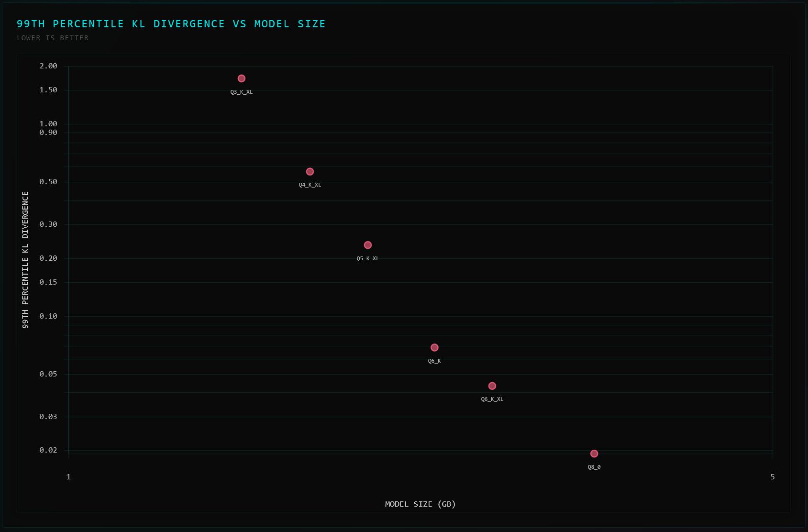The image size is (808, 532).
Task: Click the Q3_K_XL point label text
Action: pyautogui.click(x=242, y=92)
